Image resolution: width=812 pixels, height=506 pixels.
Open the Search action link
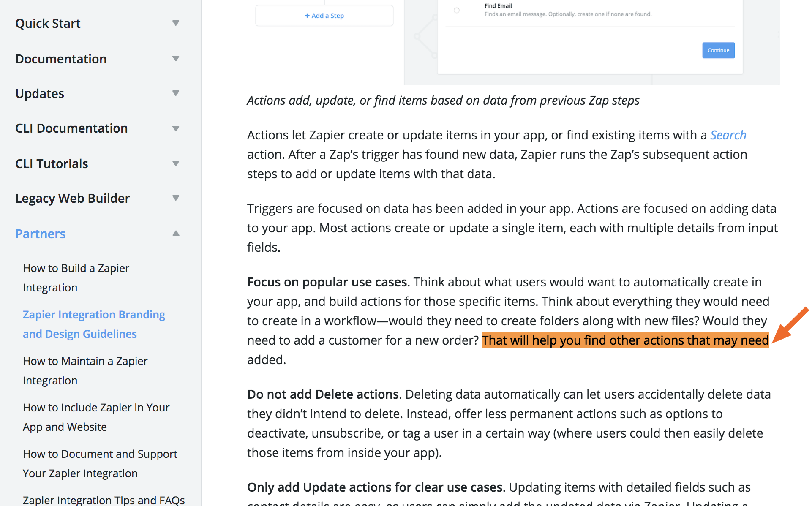click(x=728, y=135)
